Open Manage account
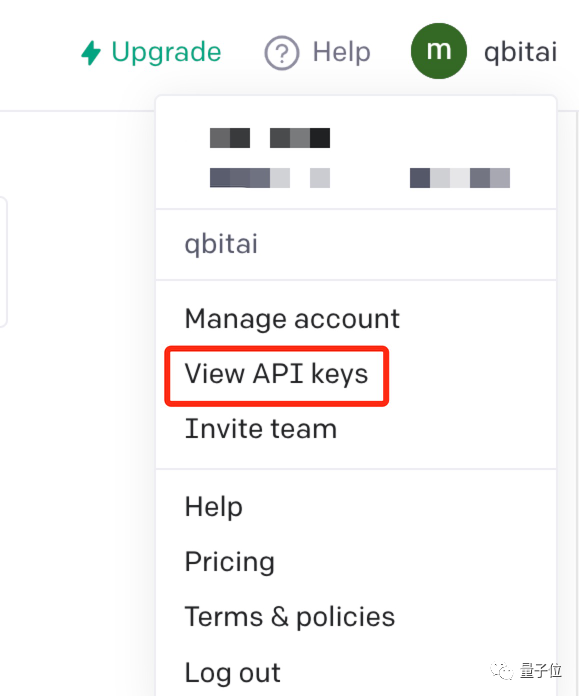The image size is (580, 696). point(292,319)
